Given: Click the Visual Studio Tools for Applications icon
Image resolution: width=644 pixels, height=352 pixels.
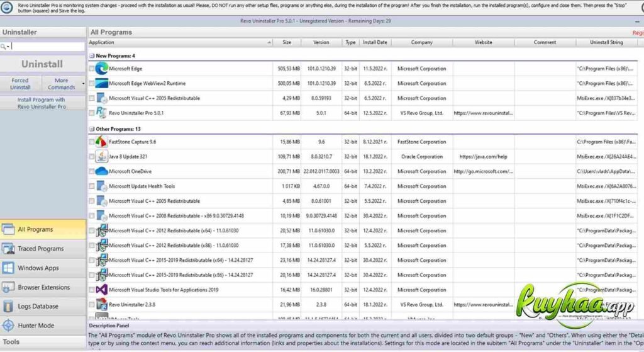Looking at the screenshot, I should pyautogui.click(x=101, y=290).
